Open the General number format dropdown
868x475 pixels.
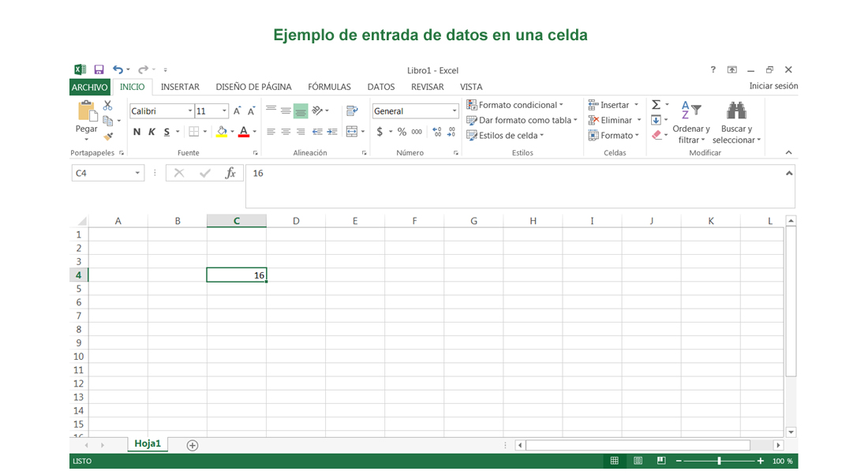click(455, 110)
